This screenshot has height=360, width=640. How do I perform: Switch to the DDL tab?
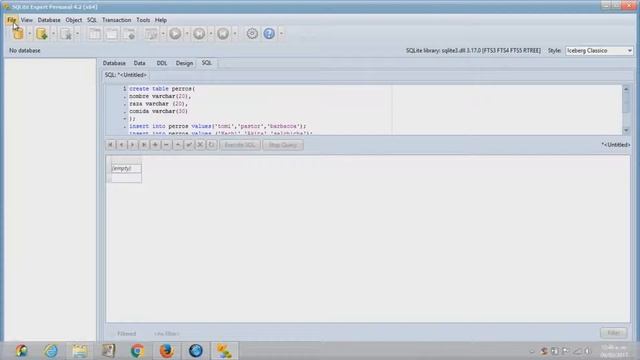pyautogui.click(x=162, y=63)
